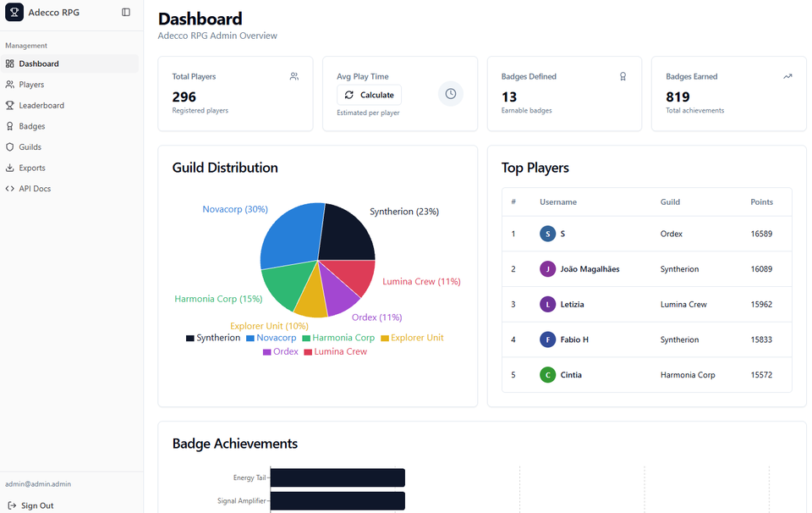Click the Syntherion dark legend swatch

pyautogui.click(x=190, y=338)
